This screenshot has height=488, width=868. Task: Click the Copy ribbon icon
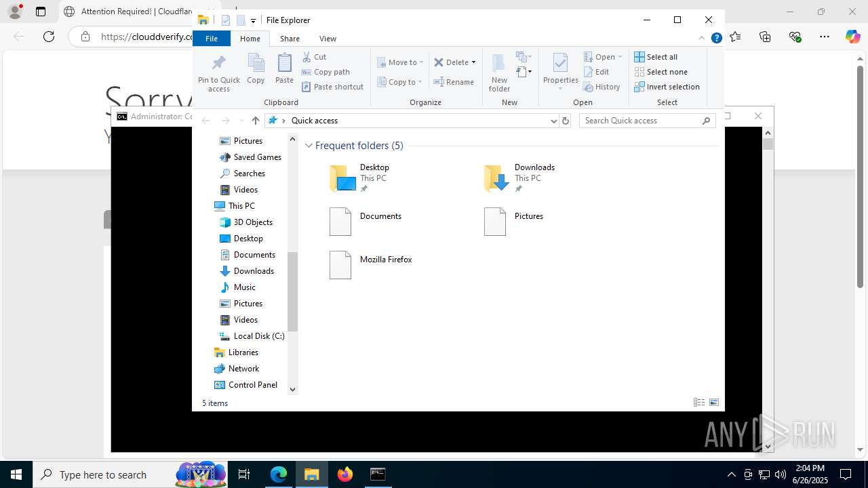point(256,64)
